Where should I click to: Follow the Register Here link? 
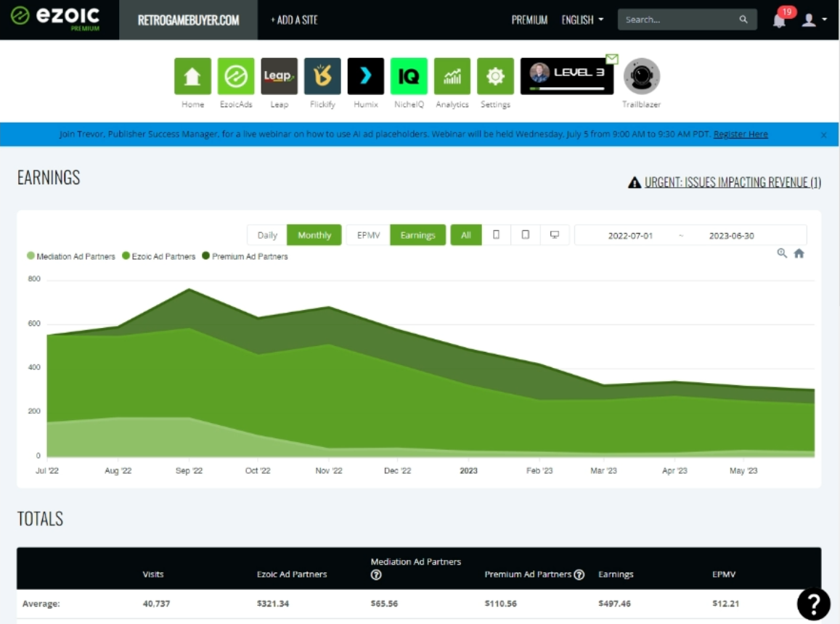click(741, 134)
